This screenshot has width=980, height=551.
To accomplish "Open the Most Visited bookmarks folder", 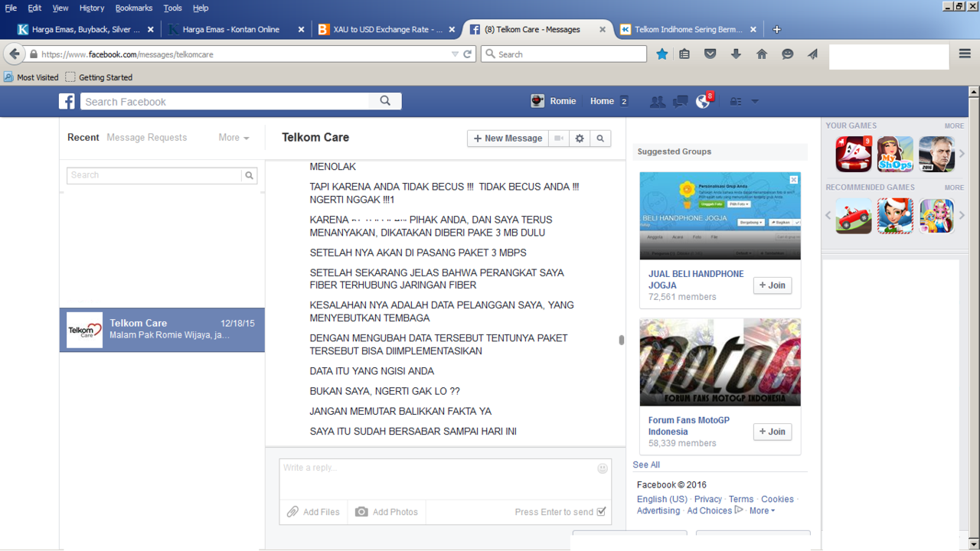I will coord(31,77).
